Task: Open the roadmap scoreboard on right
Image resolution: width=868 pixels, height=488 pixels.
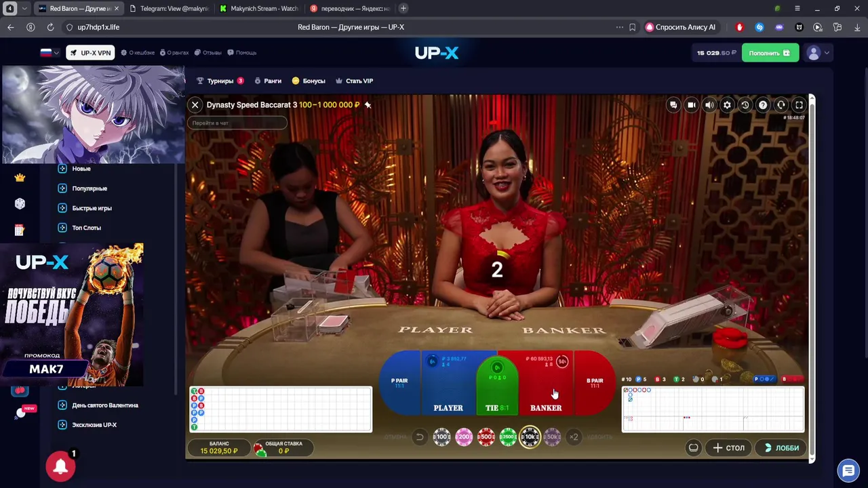Action: point(713,409)
